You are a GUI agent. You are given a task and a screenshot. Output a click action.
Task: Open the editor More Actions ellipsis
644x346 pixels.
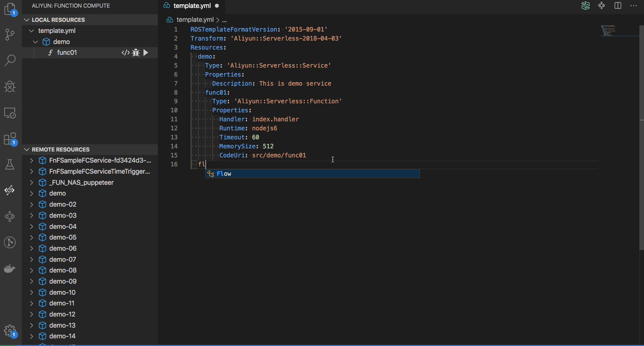(633, 6)
